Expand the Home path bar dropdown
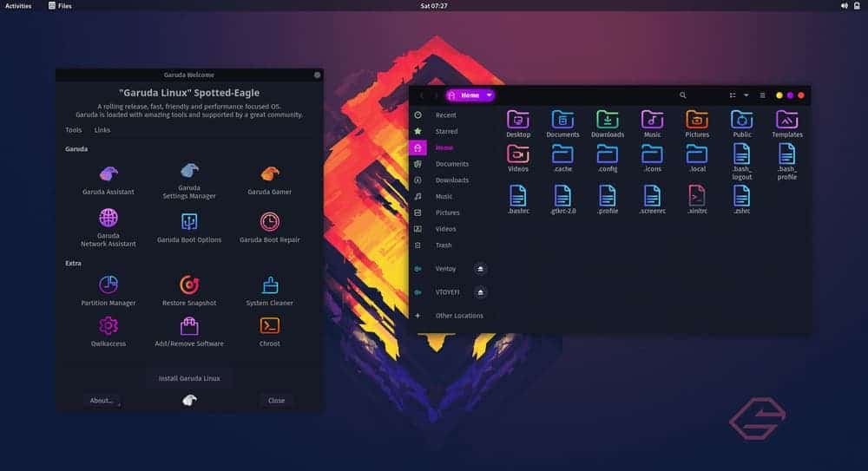Viewport: 868px width, 471px height. [x=489, y=95]
